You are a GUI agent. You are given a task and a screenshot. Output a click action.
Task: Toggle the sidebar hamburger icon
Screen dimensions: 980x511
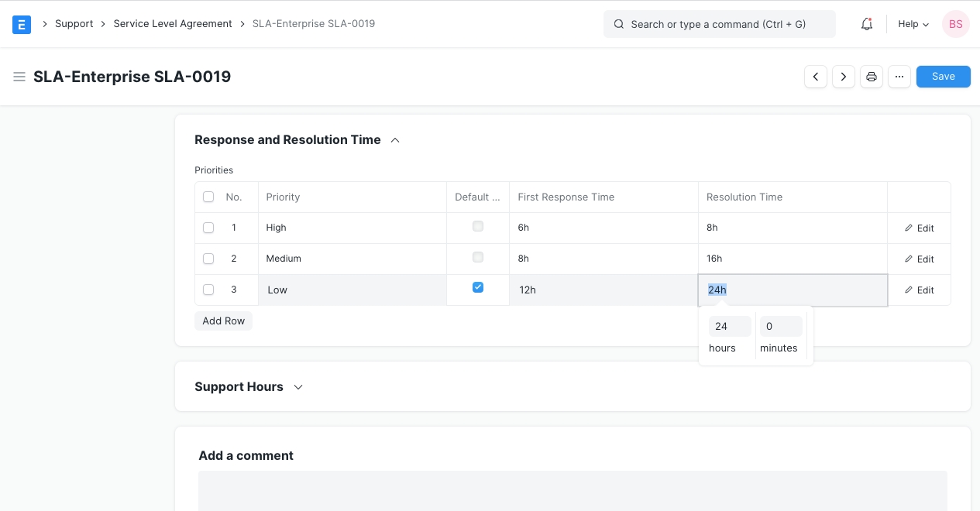[x=19, y=77]
